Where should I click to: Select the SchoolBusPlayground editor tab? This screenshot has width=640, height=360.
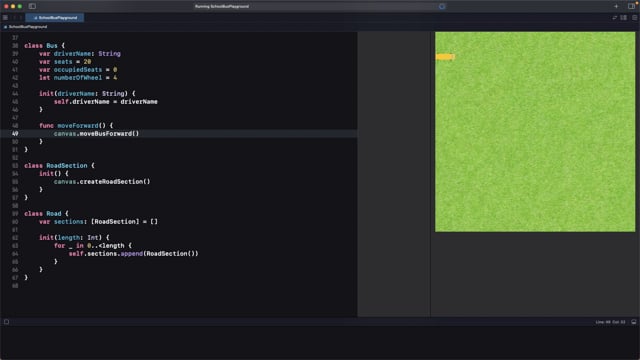click(55, 18)
